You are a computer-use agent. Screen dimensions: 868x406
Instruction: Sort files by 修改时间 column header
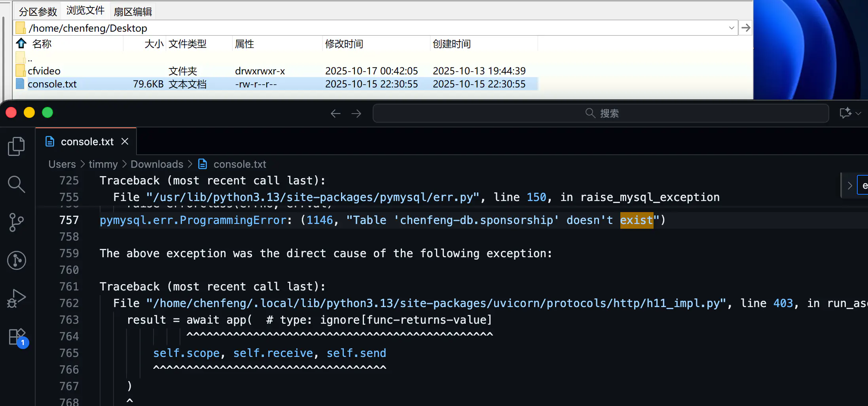(x=344, y=44)
